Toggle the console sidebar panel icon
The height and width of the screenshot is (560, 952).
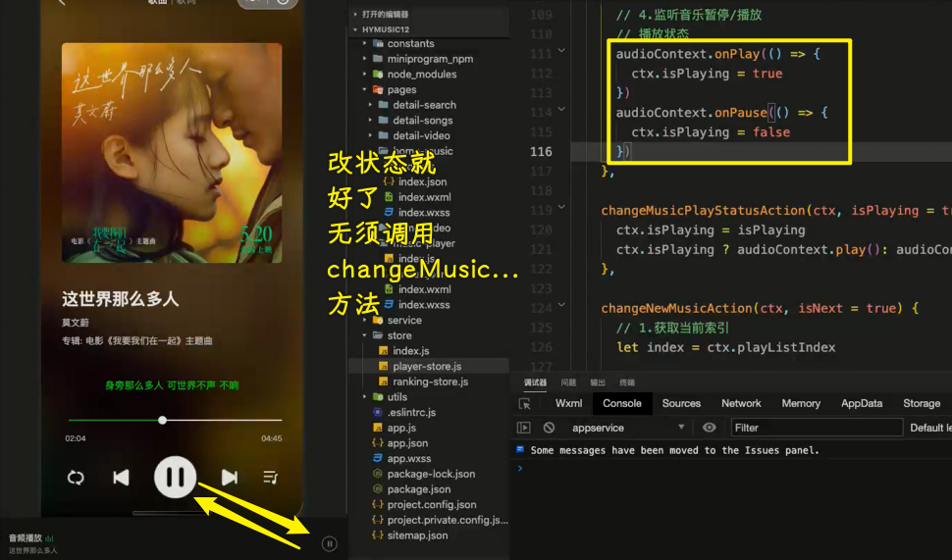524,428
